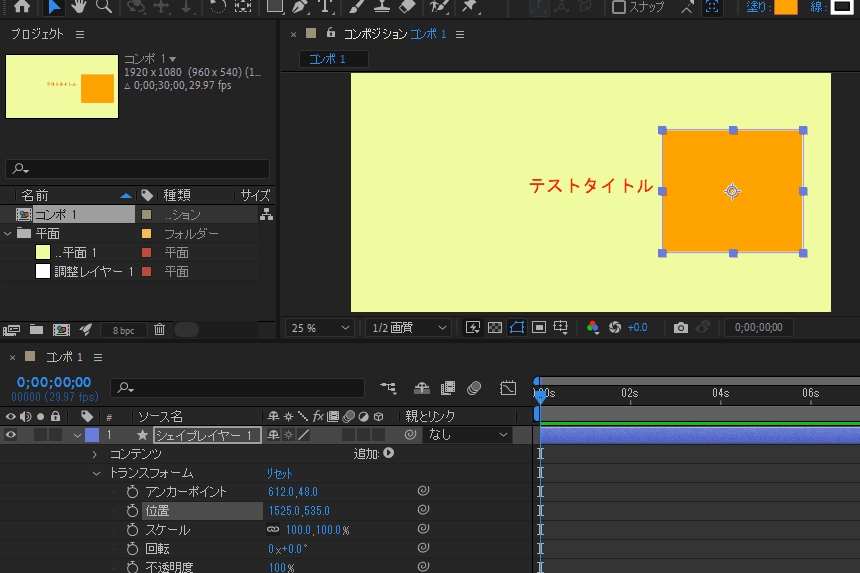Open the 線 stroke color swatch
This screenshot has width=860, height=573.
(x=842, y=7)
